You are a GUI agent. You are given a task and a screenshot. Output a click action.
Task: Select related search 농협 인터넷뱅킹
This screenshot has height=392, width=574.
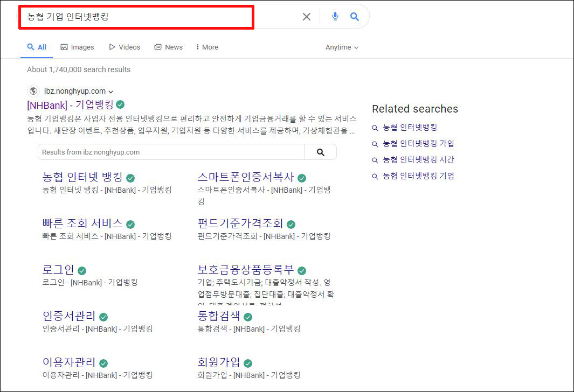[x=410, y=127]
